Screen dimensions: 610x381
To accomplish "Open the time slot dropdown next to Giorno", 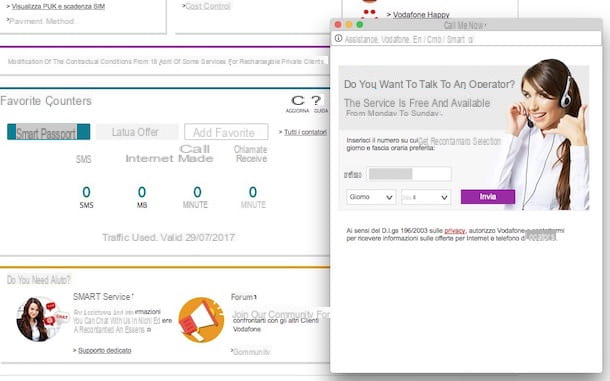I will [426, 197].
